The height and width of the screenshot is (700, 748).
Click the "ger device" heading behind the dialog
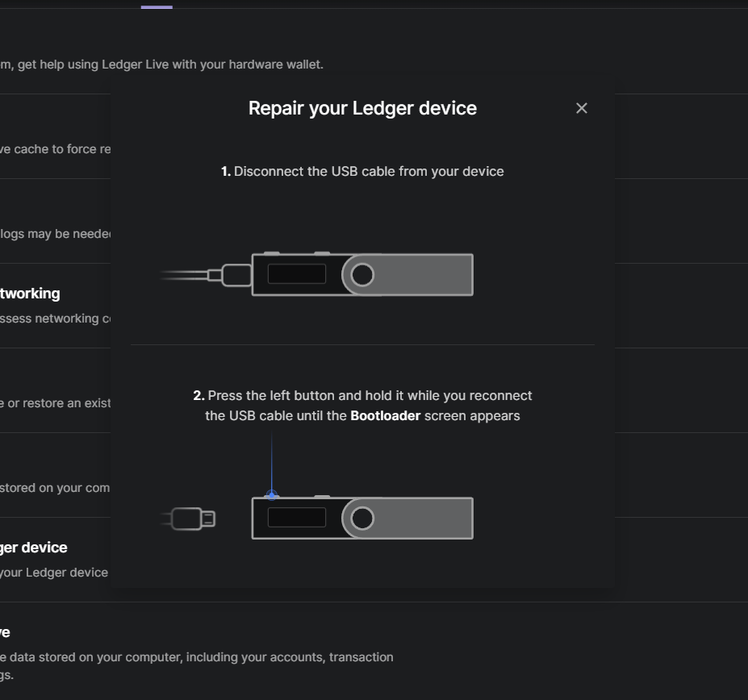[34, 548]
